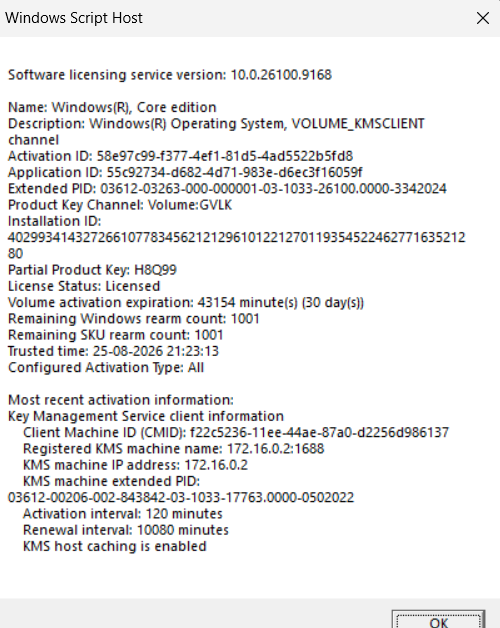Click the License Status: Licensed line

84,286
